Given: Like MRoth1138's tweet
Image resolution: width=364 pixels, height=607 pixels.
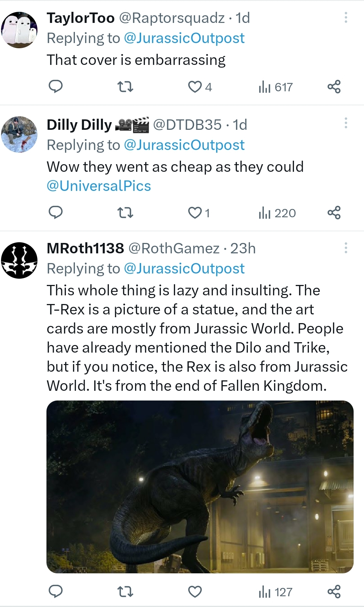Looking at the screenshot, I should [x=195, y=591].
